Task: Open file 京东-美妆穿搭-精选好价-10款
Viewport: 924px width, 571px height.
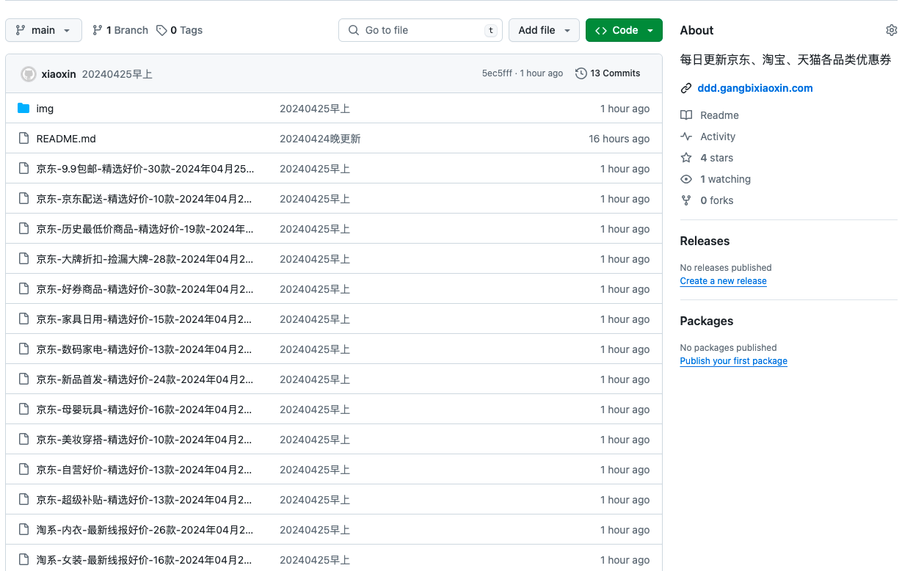Action: [145, 440]
